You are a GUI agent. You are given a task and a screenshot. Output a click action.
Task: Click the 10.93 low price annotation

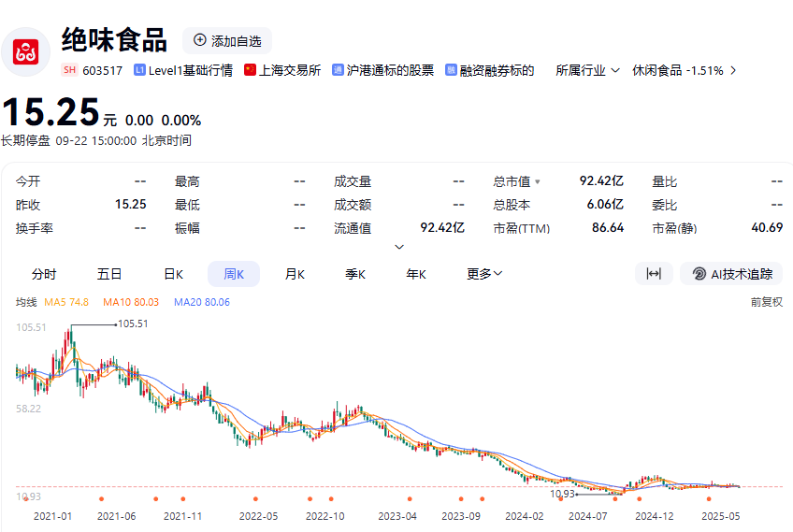click(x=562, y=494)
